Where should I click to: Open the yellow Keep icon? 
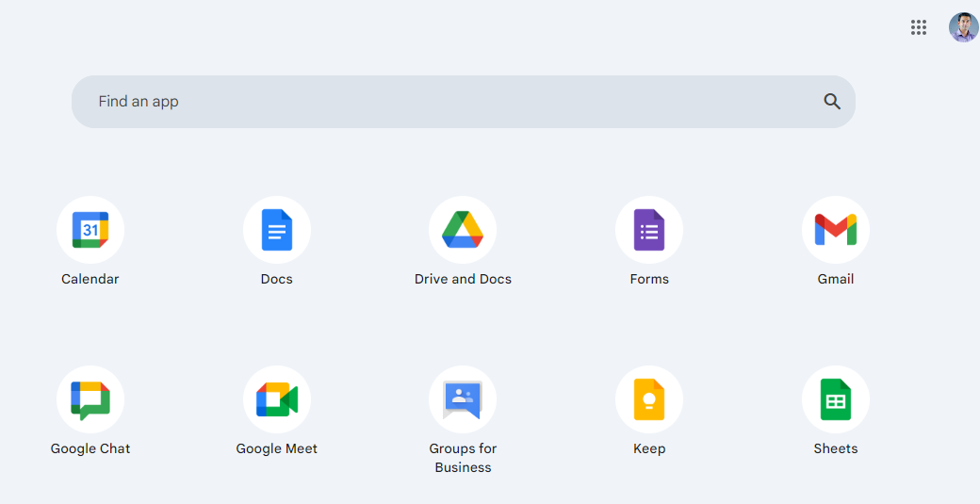pyautogui.click(x=649, y=399)
